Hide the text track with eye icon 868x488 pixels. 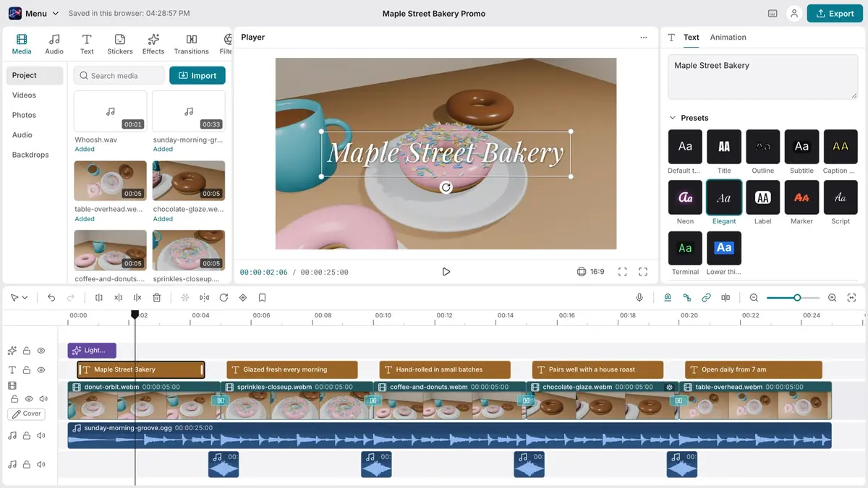coord(41,369)
